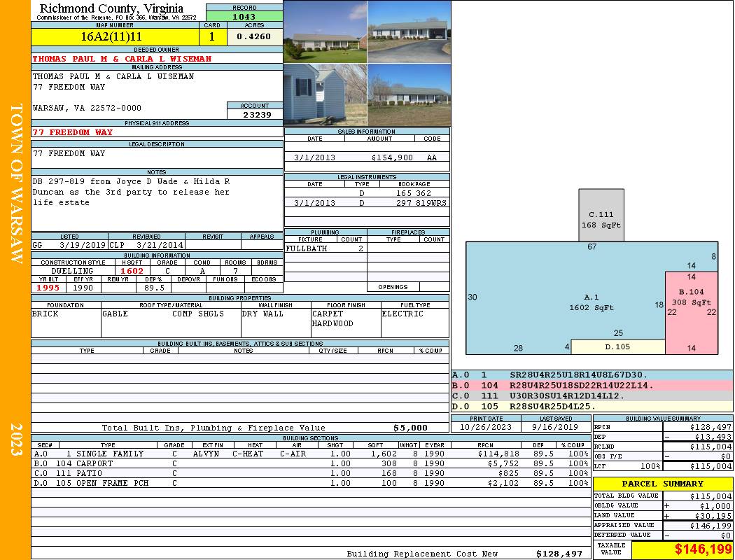This screenshot has height=560, width=735.
Task: Click card number 1
Action: coord(212,36)
